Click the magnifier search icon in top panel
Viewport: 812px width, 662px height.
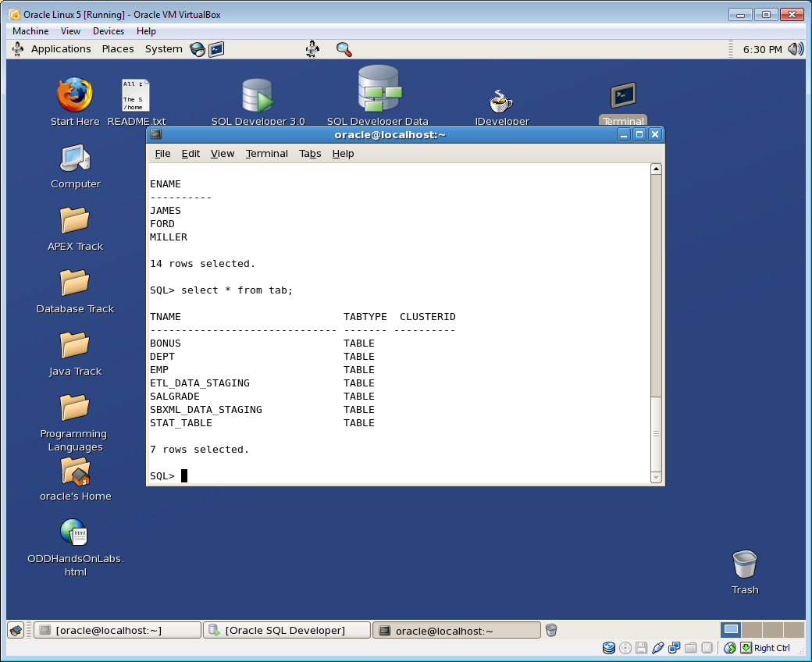344,49
